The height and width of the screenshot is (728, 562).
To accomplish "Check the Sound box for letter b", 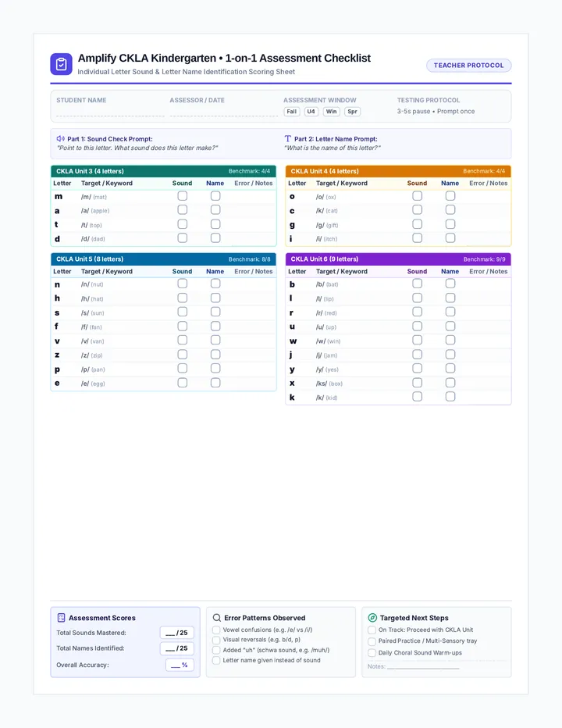I will click(418, 284).
